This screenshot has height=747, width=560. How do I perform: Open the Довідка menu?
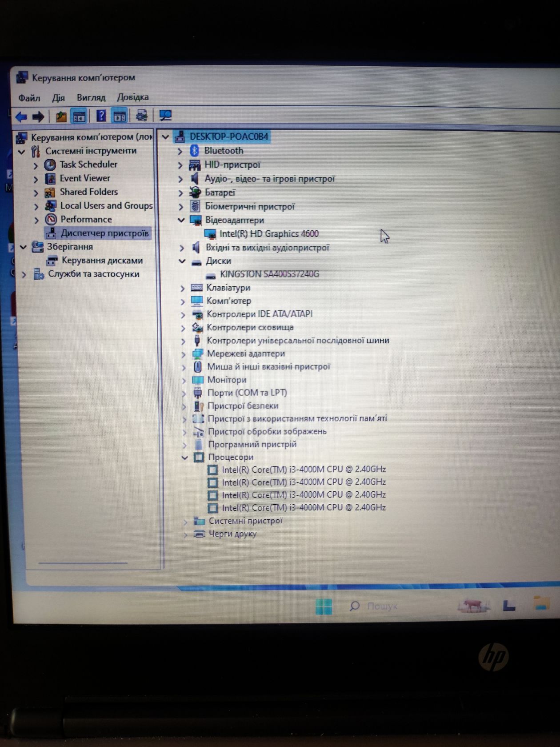[x=133, y=97]
